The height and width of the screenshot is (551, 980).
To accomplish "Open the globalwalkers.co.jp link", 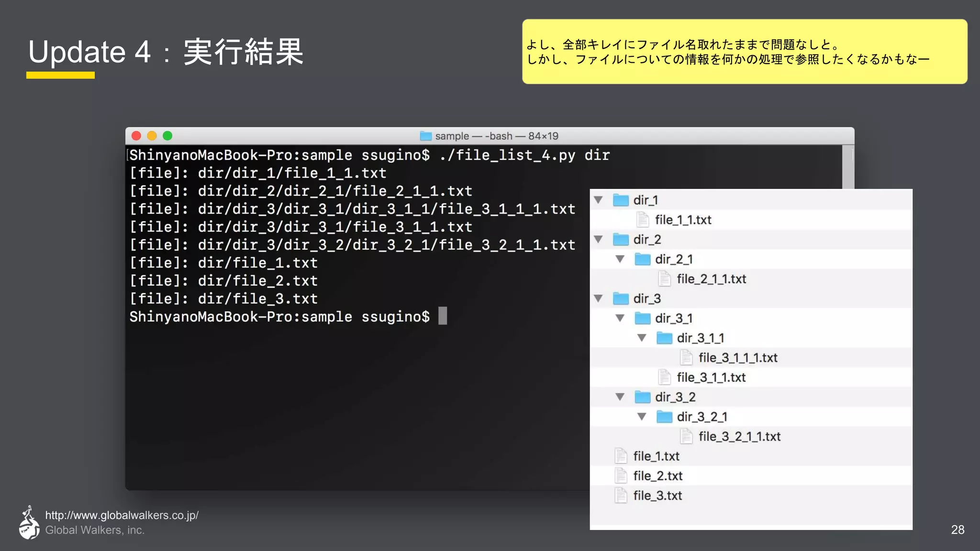I will click(x=122, y=515).
